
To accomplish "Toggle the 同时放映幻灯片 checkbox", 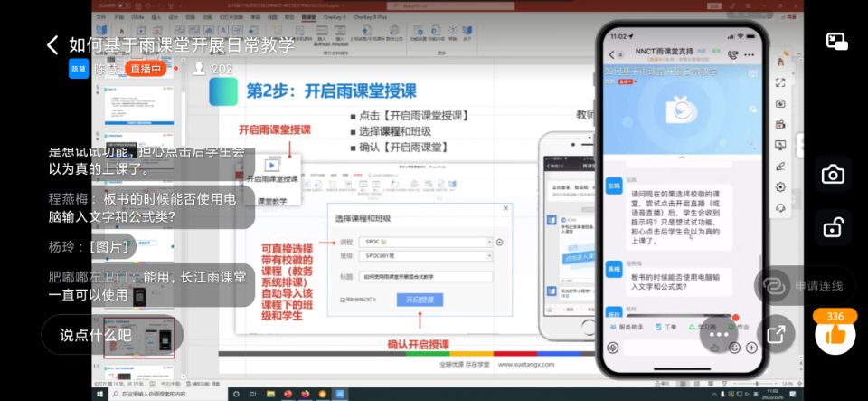I will click(x=343, y=301).
